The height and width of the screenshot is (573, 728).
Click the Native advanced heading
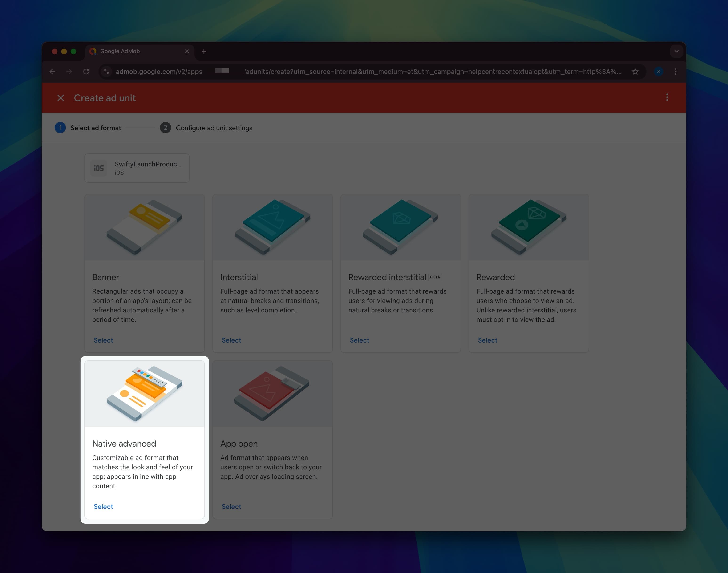[x=124, y=444]
